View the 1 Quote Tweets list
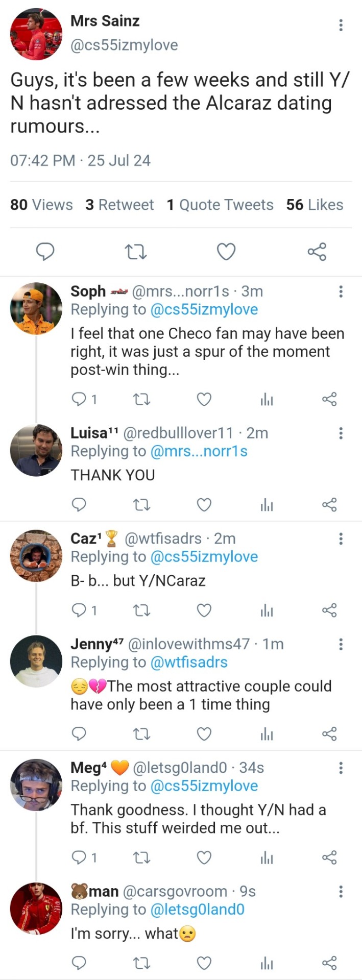362x980 pixels. [x=220, y=205]
